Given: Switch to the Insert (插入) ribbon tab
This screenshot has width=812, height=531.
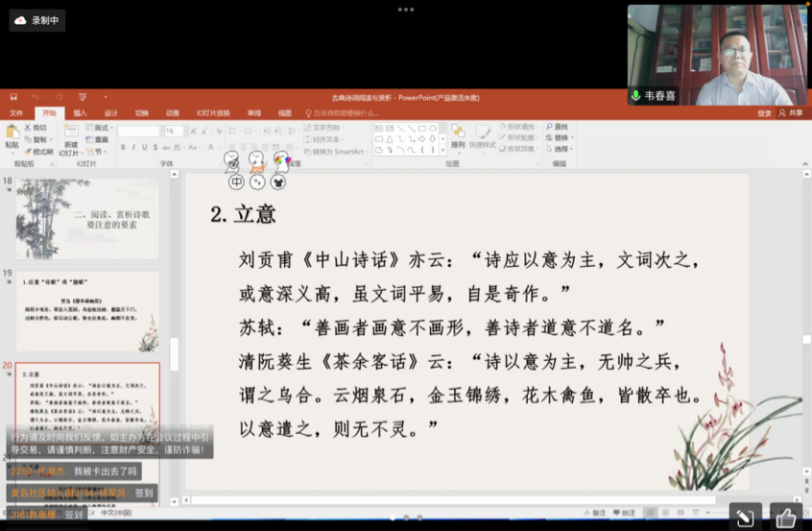Looking at the screenshot, I should (x=80, y=113).
